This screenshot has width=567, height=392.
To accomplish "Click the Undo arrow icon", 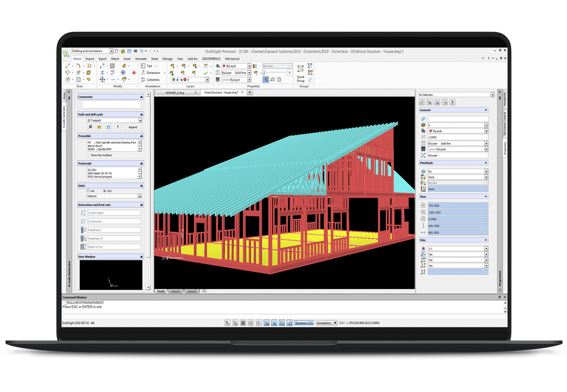I will 142,51.
